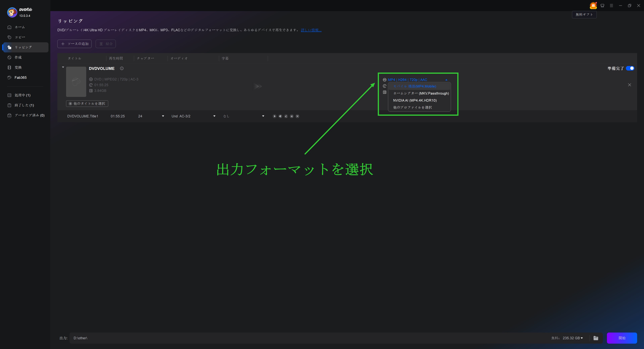Image resolution: width=644 pixels, height=349 pixels.
Task: Click the 再生時間 column header
Action: pos(116,58)
